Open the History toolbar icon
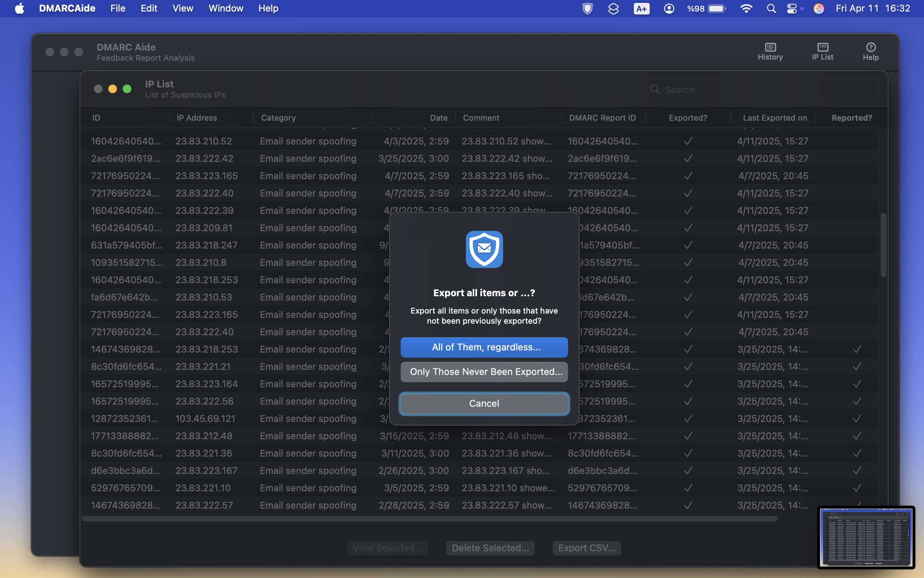 770,52
